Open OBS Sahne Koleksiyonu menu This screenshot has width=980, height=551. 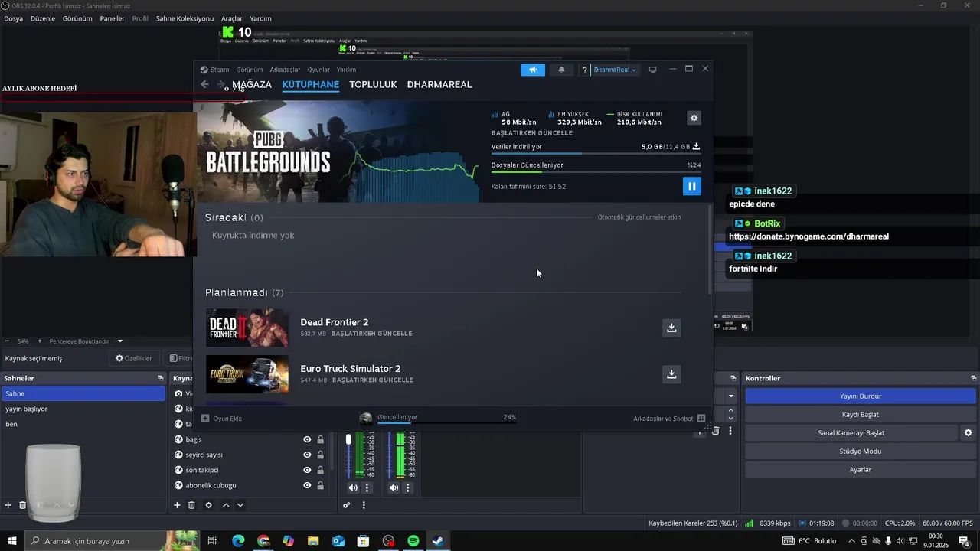pos(185,18)
